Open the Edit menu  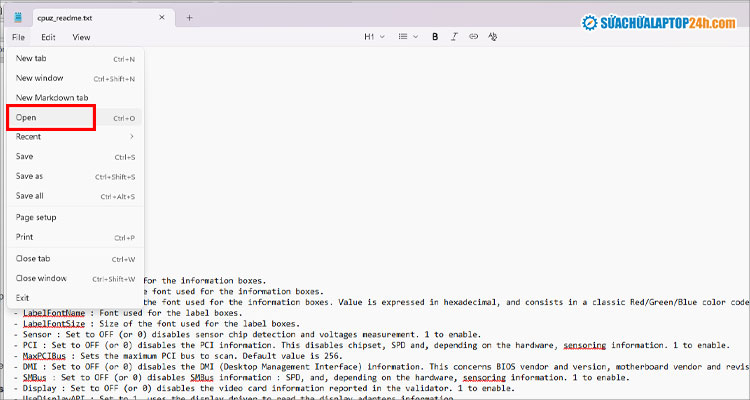[x=48, y=37]
